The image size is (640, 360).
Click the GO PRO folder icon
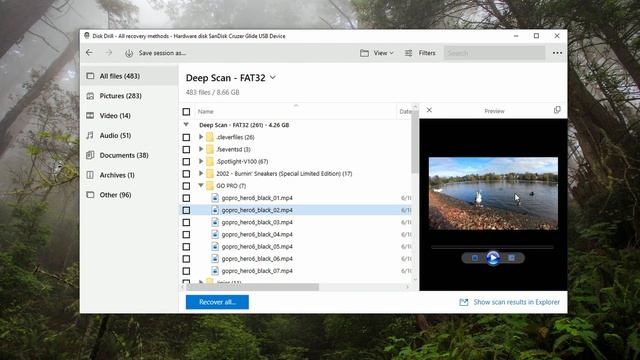coord(210,186)
